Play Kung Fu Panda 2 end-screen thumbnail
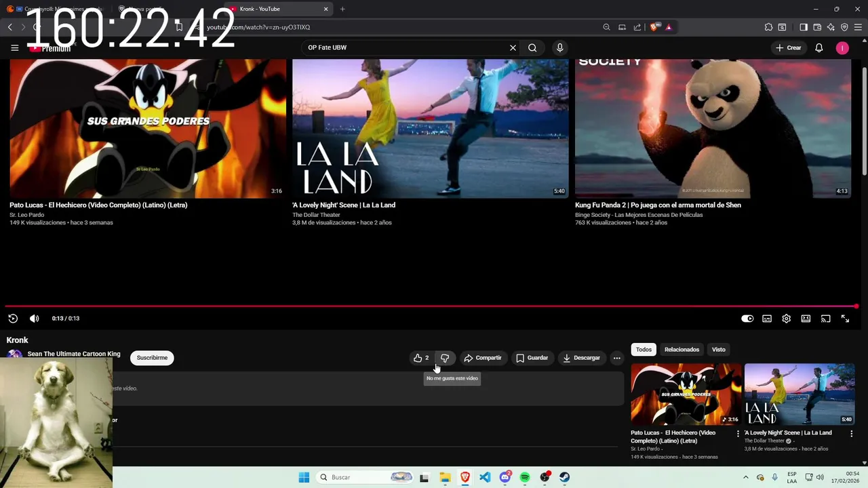This screenshot has height=488, width=868. coord(713,129)
